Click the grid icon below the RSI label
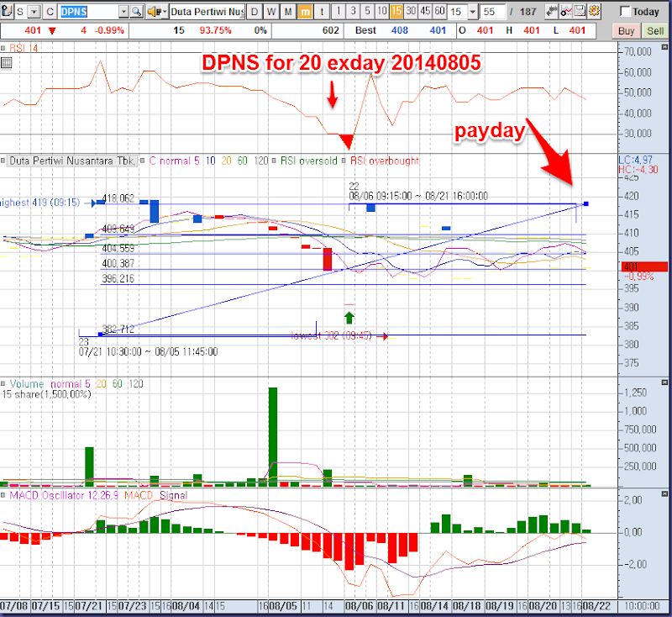This screenshot has height=617, width=672. pyautogui.click(x=7, y=62)
